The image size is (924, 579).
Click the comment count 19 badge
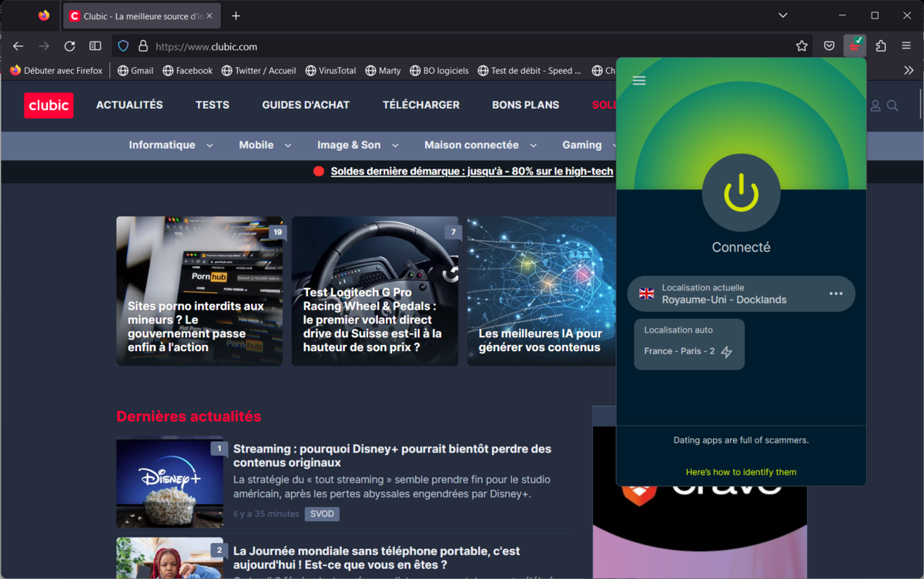pyautogui.click(x=276, y=232)
